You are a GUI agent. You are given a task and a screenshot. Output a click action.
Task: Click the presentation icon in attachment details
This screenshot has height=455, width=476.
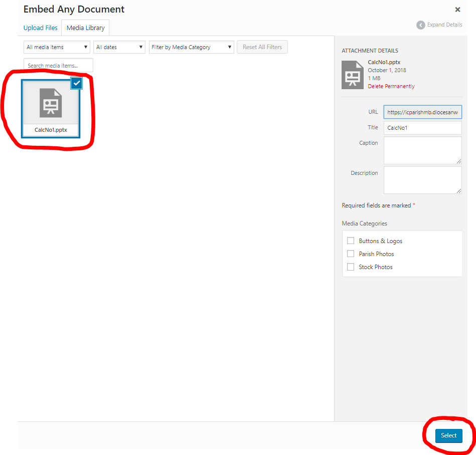352,75
